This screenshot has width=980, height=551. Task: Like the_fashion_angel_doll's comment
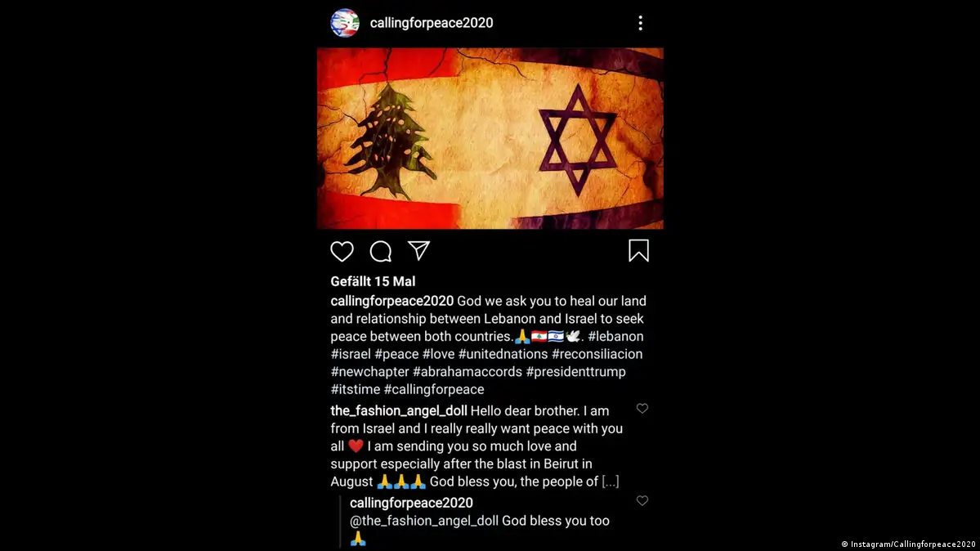[642, 409]
